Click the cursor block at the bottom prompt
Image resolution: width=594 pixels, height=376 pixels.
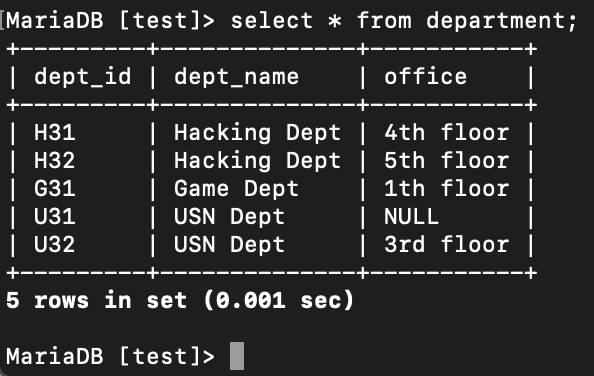(237, 356)
